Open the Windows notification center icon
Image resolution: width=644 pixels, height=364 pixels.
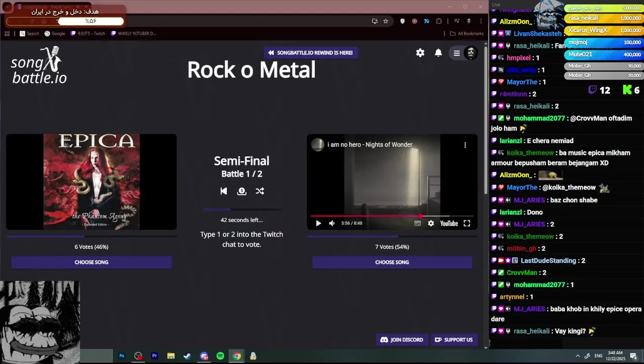[633, 356]
